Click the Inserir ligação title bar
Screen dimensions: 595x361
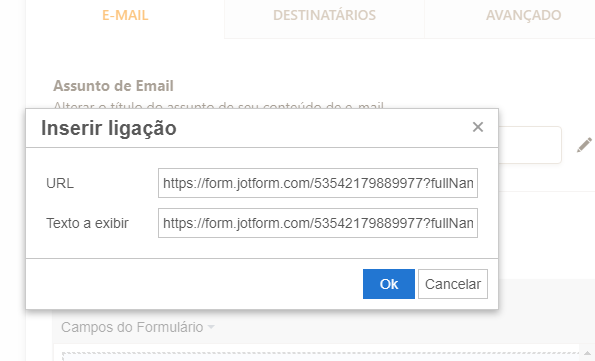tap(262, 128)
